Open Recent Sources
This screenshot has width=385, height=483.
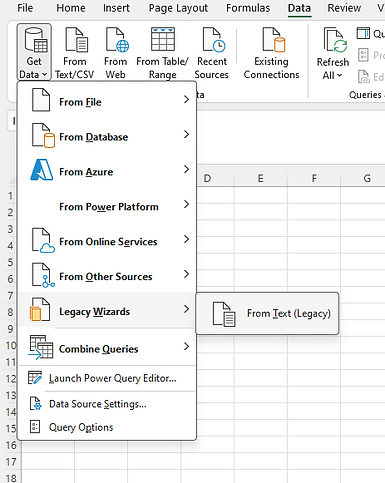212,53
